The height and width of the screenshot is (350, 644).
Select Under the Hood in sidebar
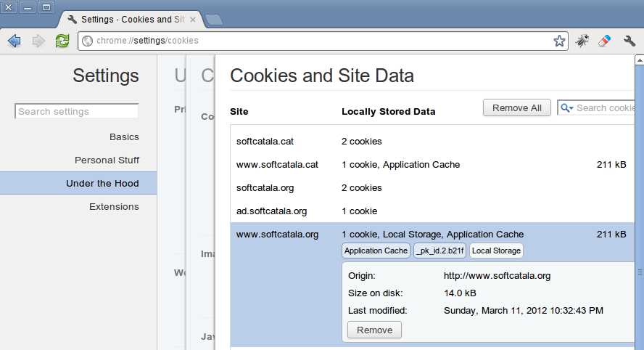[x=78, y=183]
